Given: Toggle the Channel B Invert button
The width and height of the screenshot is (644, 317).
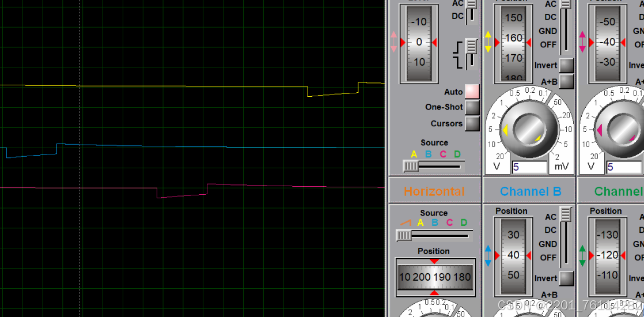Looking at the screenshot, I should 567,278.
